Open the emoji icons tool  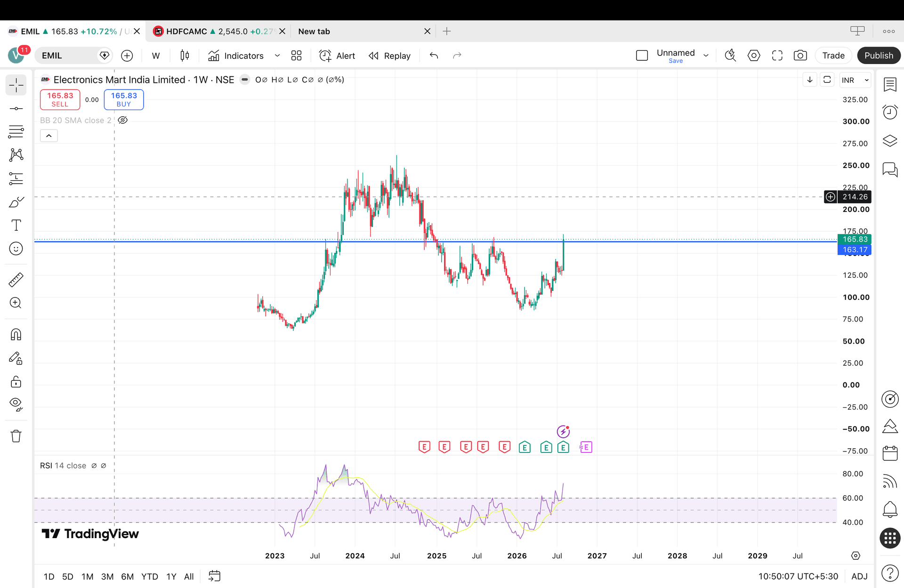(16, 249)
